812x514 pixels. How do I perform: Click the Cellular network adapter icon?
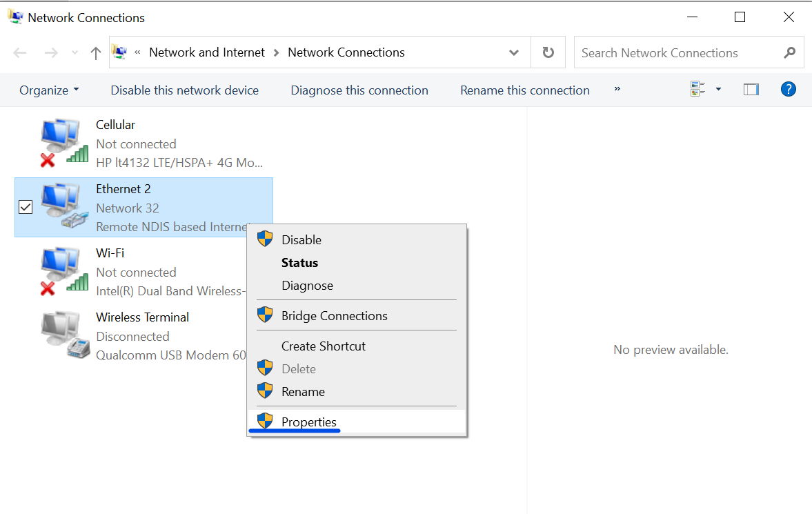pyautogui.click(x=64, y=143)
